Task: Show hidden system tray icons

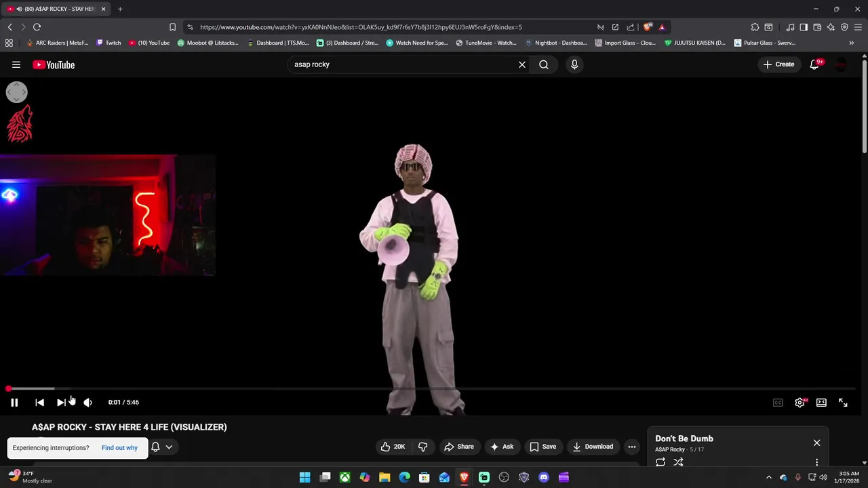Action: pyautogui.click(x=768, y=477)
